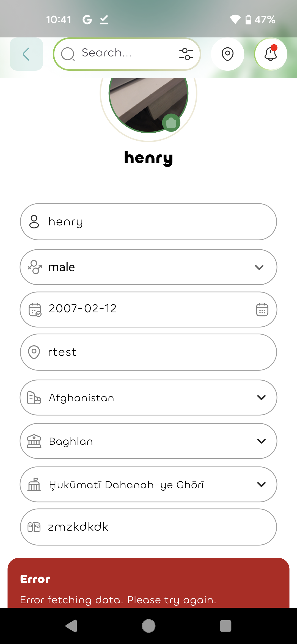Tap the green camera badge on avatar
This screenshot has width=297, height=644.
[171, 123]
